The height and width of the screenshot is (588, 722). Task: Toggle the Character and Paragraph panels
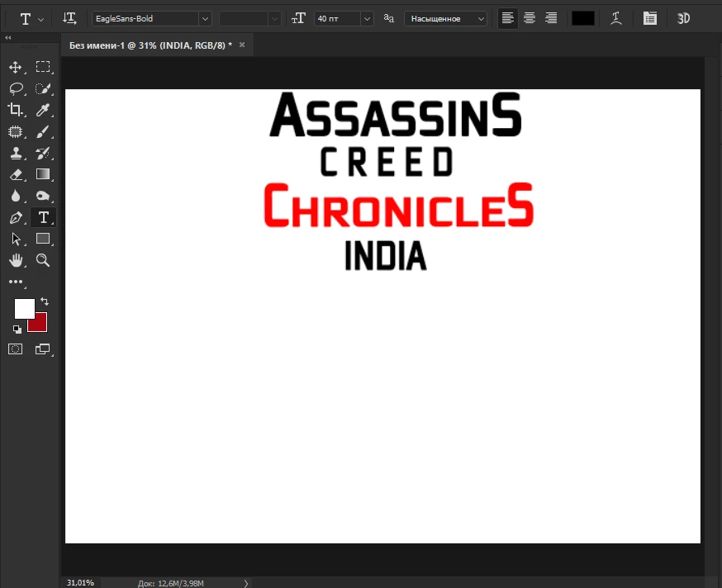(x=649, y=17)
